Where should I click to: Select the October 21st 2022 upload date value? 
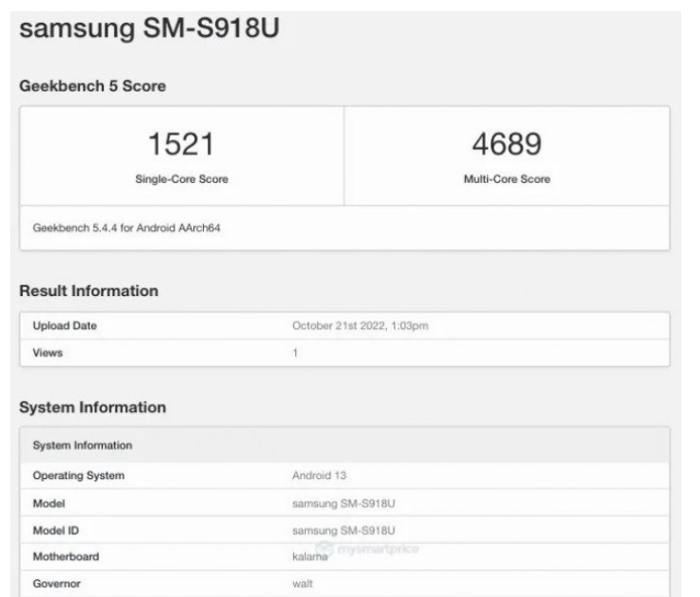(360, 325)
